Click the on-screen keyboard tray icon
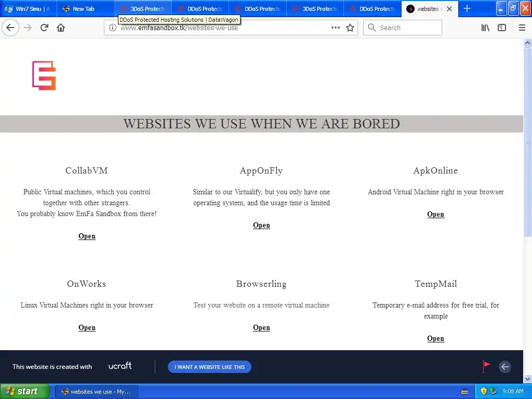Screen dimensions: 532x399 [464, 392]
